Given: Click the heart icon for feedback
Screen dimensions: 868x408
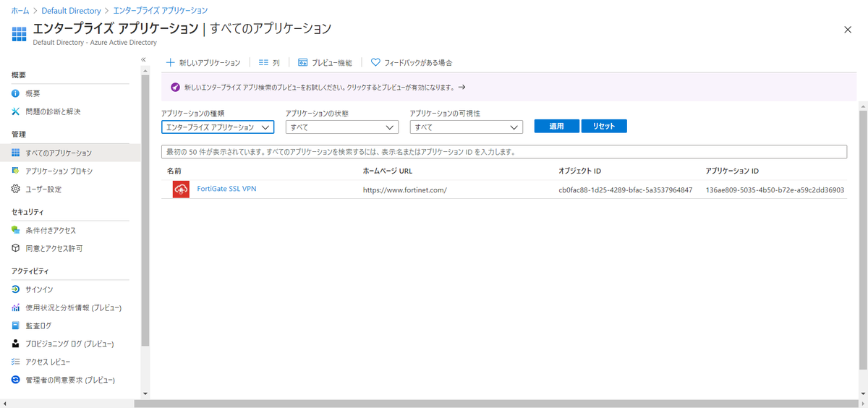Looking at the screenshot, I should [375, 63].
